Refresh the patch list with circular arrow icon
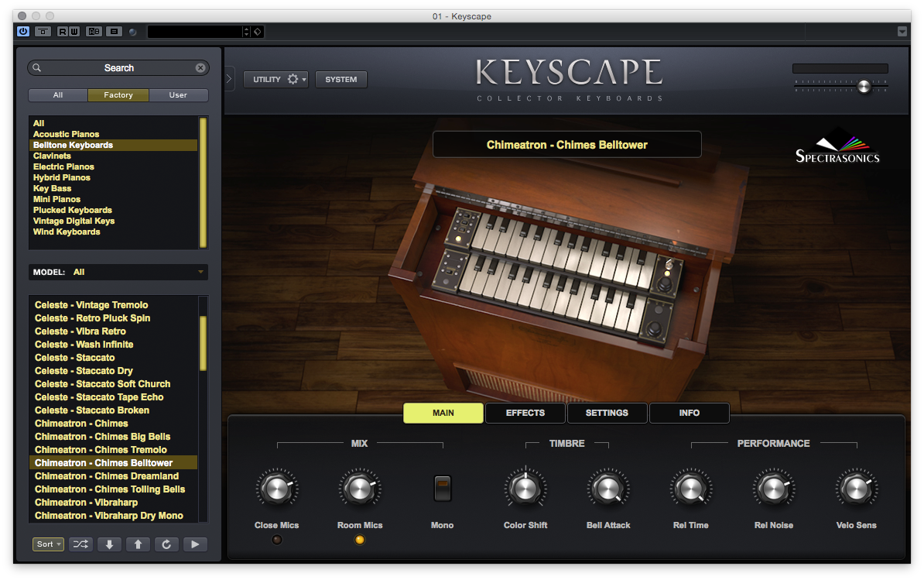This screenshot has height=580, width=924. tap(166, 544)
